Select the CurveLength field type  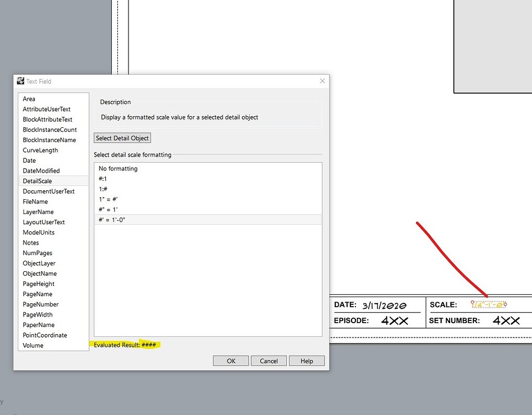coord(39,150)
